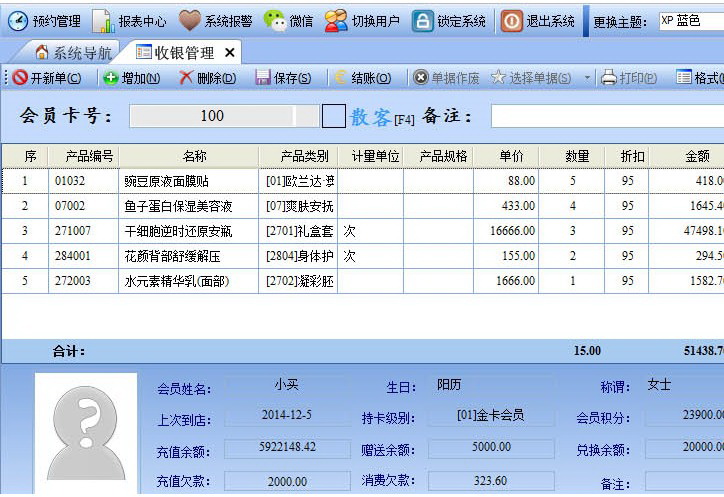The width and height of the screenshot is (724, 497).
Task: Click category cell [2804]身体护
Action: tap(298, 256)
